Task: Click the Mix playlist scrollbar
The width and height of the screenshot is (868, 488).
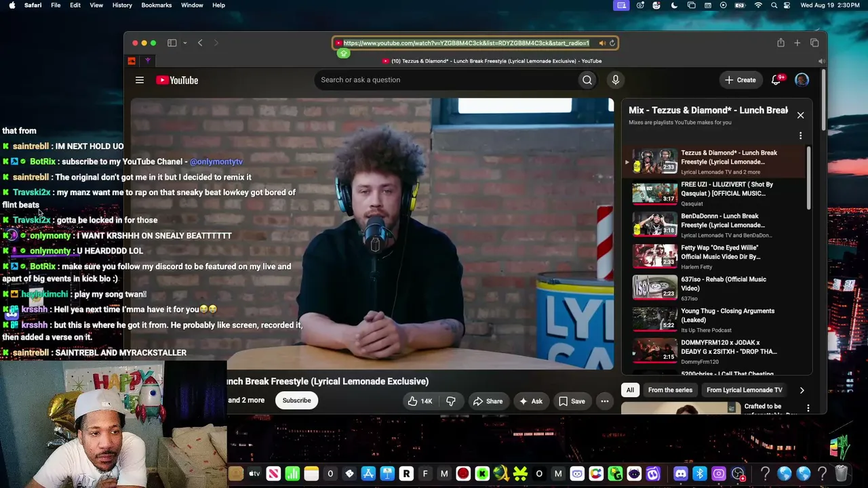Action: pos(808,180)
